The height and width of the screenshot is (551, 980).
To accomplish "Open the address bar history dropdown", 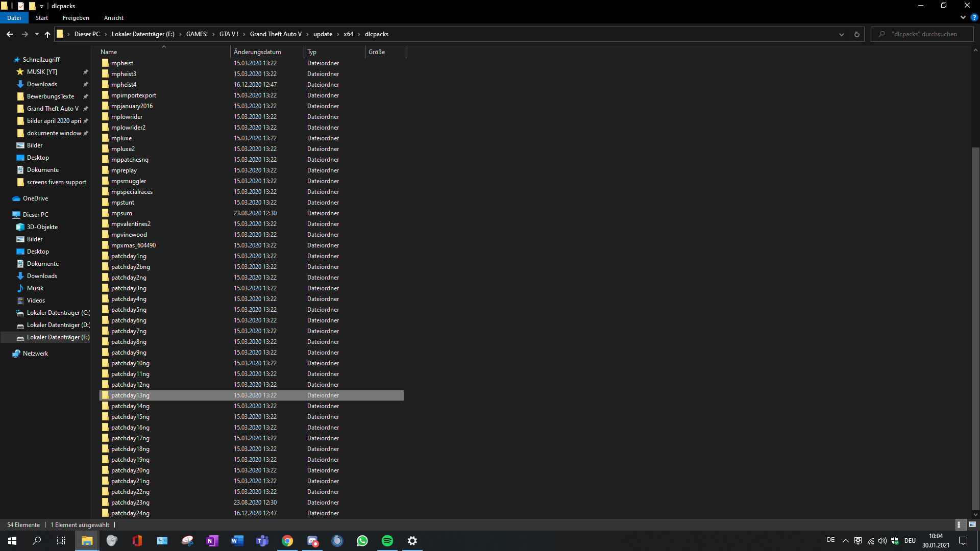I will [x=841, y=34].
